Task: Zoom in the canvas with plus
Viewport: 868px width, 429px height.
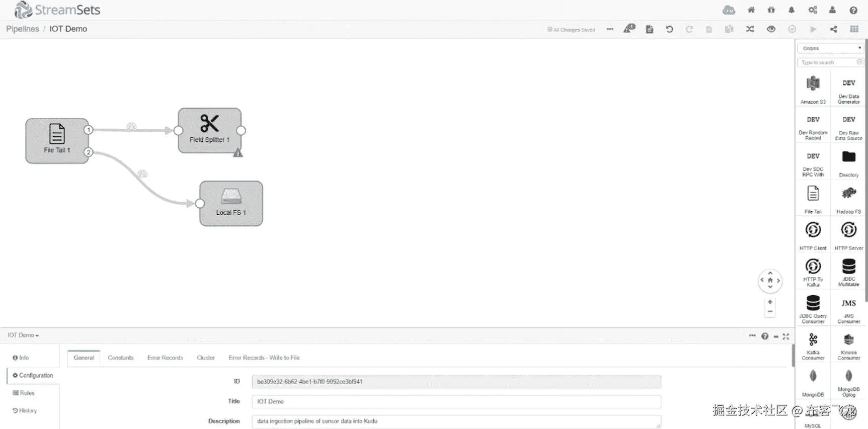Action: [x=770, y=302]
